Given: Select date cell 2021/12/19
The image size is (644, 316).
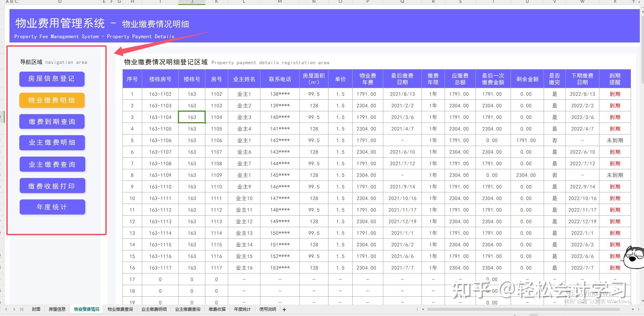Looking at the screenshot, I should [x=402, y=222].
